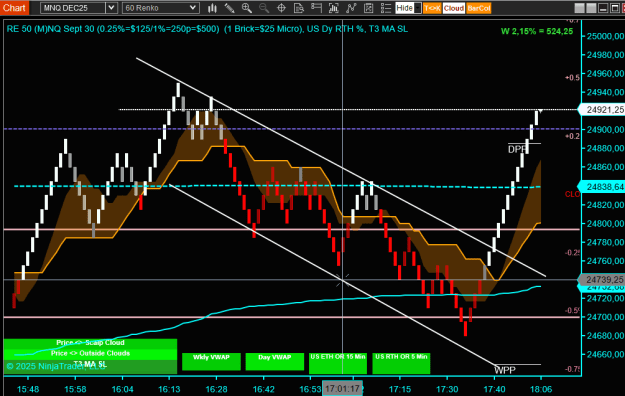This screenshot has height=396, width=625.
Task: Click the Day VWAP green button
Action: (275, 361)
